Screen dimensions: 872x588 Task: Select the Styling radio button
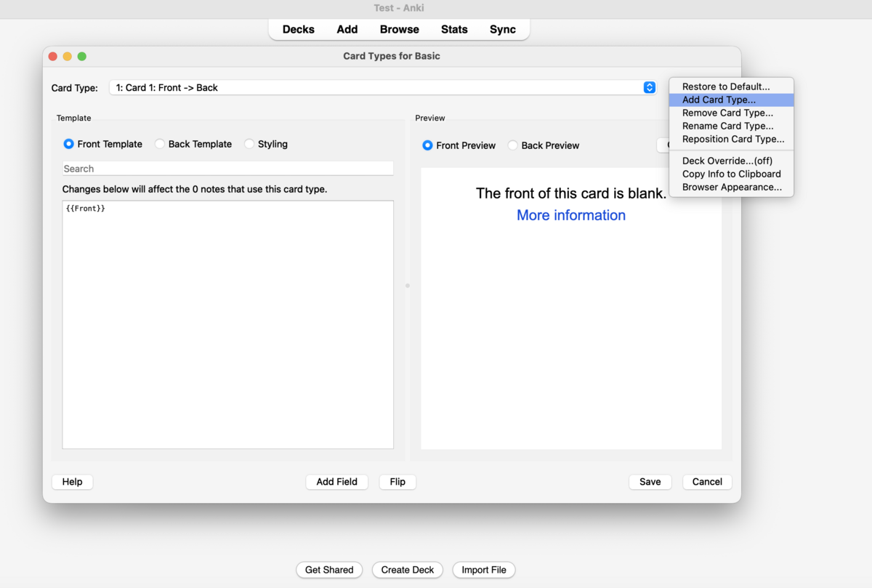pyautogui.click(x=249, y=144)
